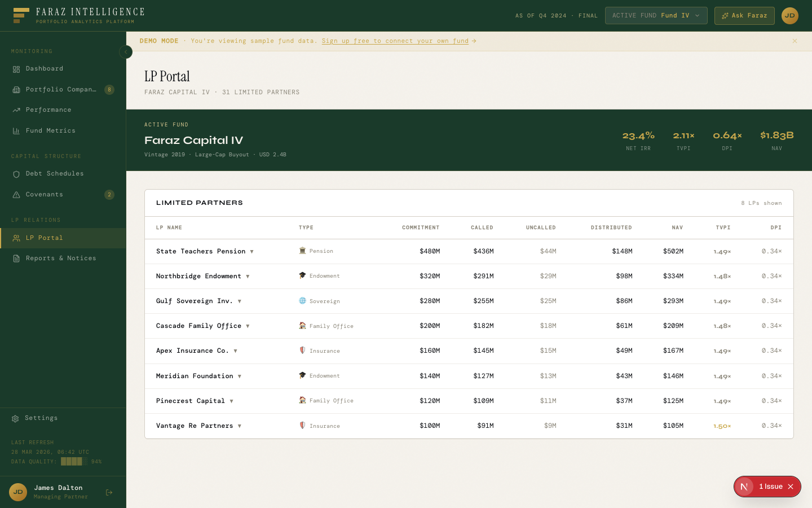The height and width of the screenshot is (508, 812).
Task: Open the Active Fund IV dropdown
Action: (x=656, y=16)
